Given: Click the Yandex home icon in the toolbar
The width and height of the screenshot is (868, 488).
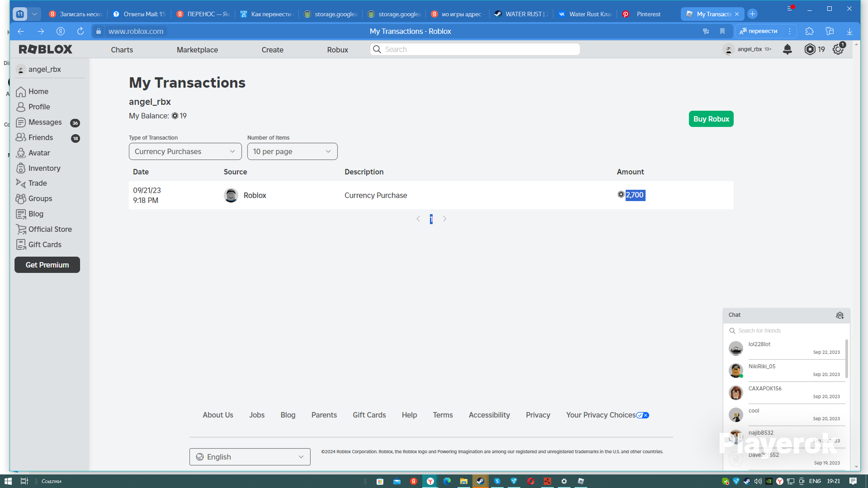Looking at the screenshot, I should (x=61, y=31).
